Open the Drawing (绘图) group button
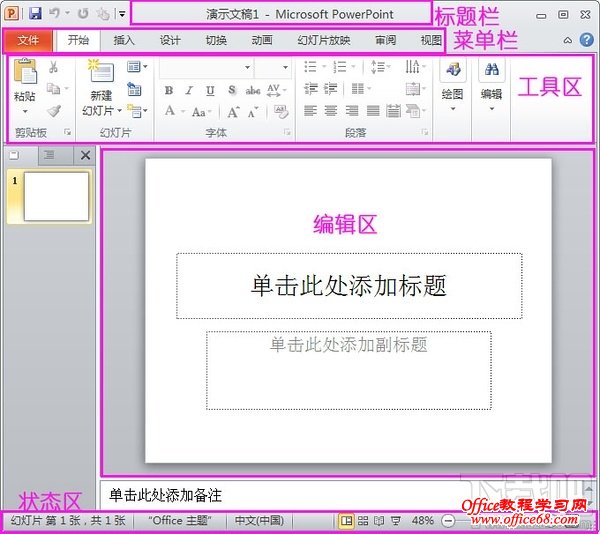 pyautogui.click(x=453, y=85)
